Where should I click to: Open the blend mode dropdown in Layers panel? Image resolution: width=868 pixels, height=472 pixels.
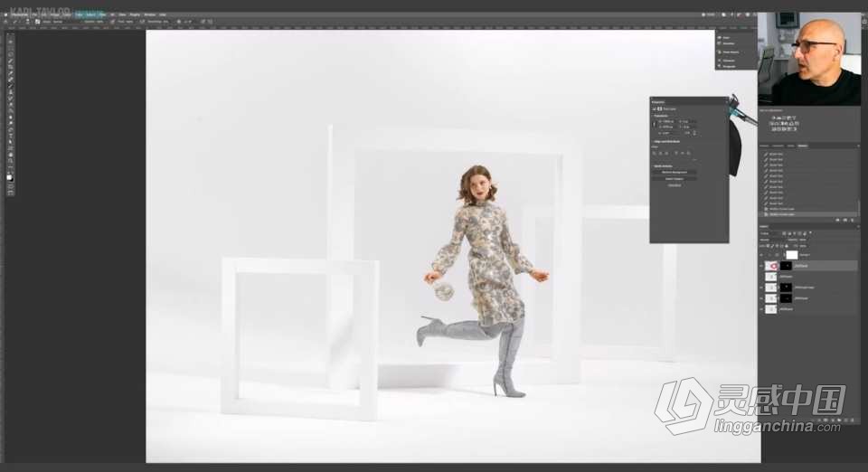(770, 241)
